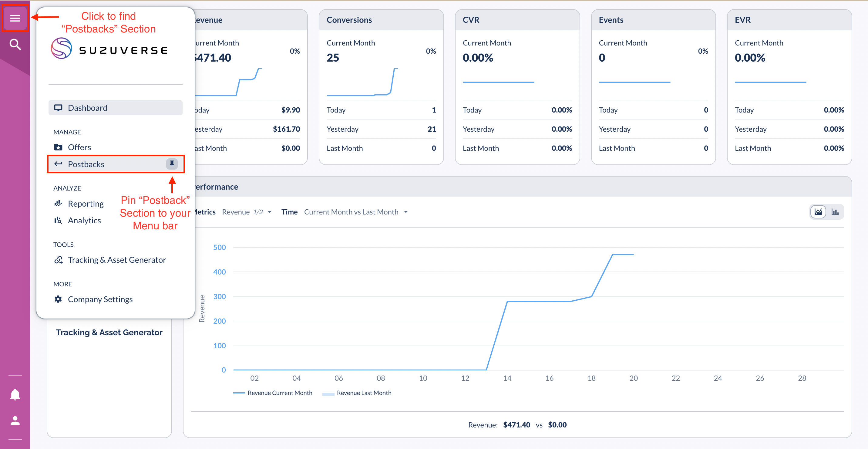The height and width of the screenshot is (449, 868).
Task: Go to Reporting section
Action: [x=86, y=204]
